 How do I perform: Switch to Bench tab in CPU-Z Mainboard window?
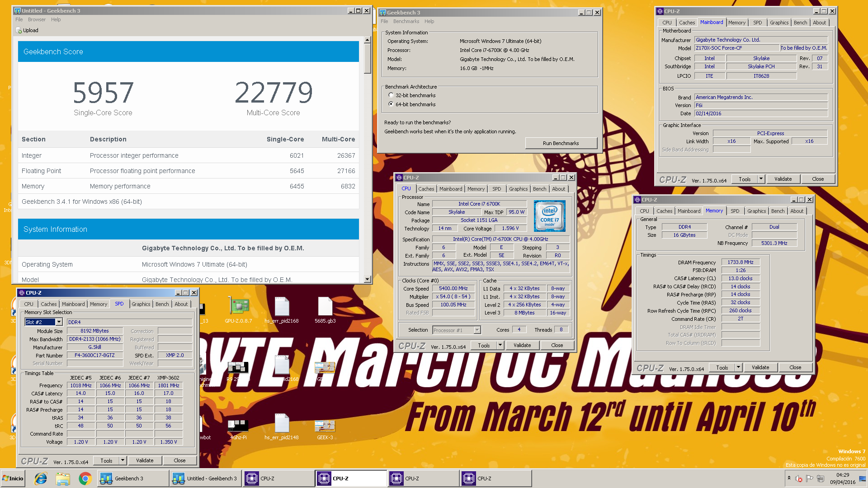[800, 23]
